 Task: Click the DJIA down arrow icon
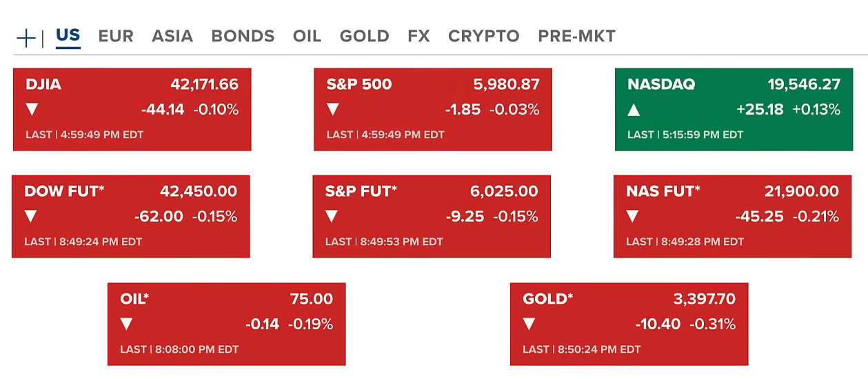[x=32, y=109]
